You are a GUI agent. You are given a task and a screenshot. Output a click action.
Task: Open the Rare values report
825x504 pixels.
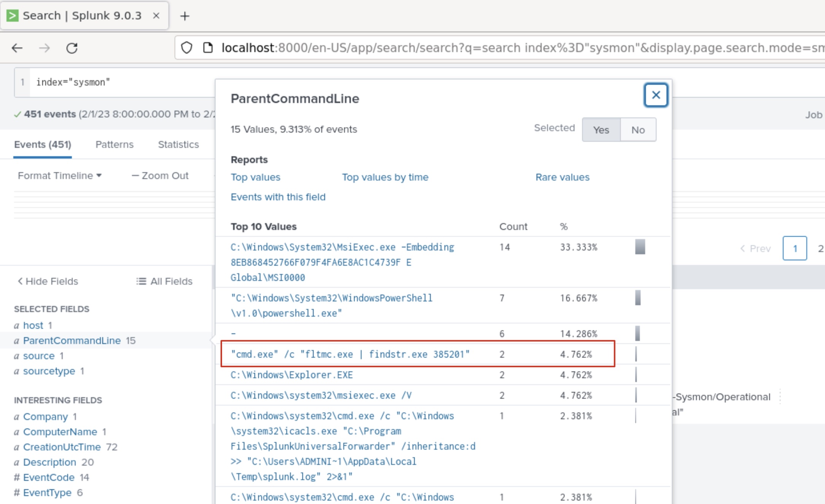(x=562, y=177)
